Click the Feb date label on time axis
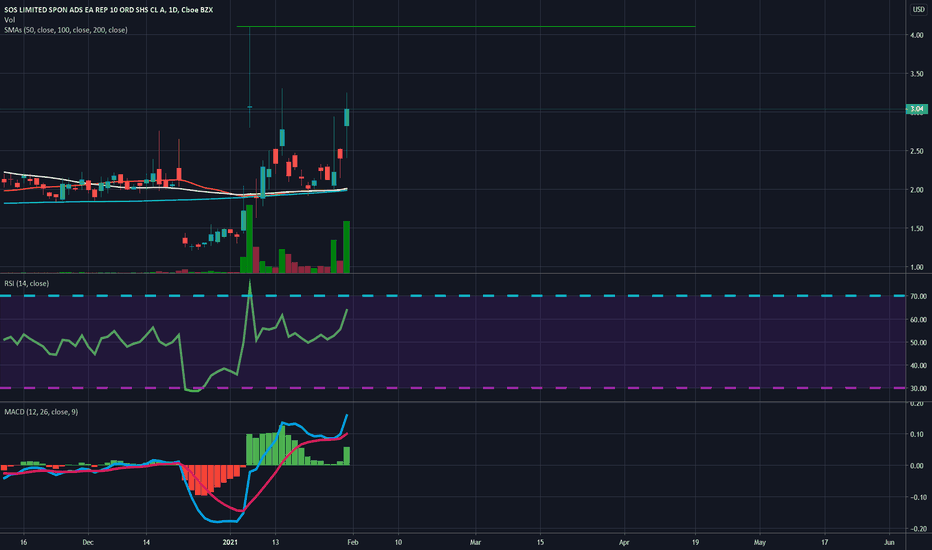The image size is (932, 550). coord(352,542)
